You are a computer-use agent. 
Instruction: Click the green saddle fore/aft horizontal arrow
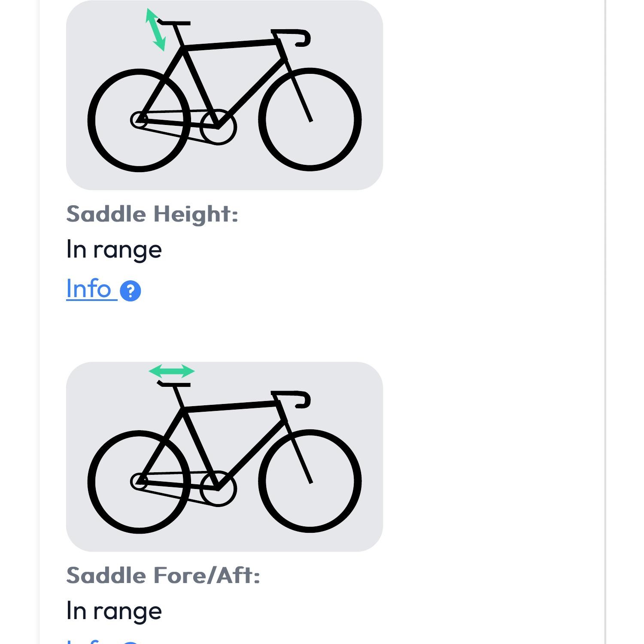tap(172, 371)
